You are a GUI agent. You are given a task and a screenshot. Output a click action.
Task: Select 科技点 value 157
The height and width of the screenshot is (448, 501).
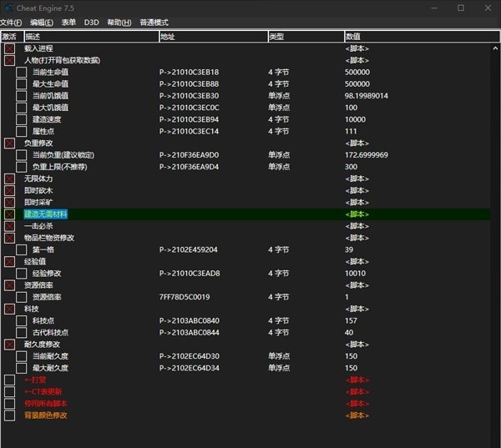pyautogui.click(x=351, y=320)
